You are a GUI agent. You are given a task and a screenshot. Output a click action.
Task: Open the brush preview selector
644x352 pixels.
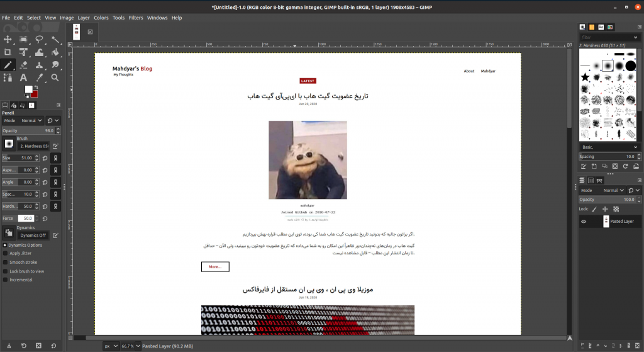[x=9, y=144]
